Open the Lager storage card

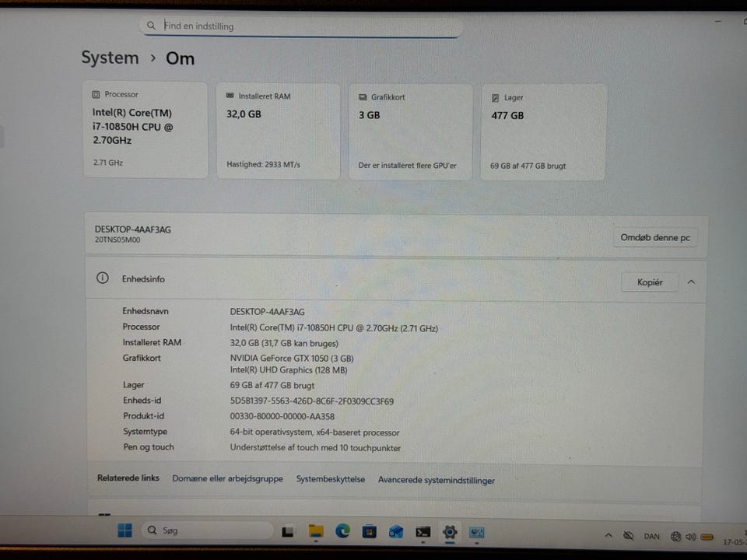tap(543, 132)
